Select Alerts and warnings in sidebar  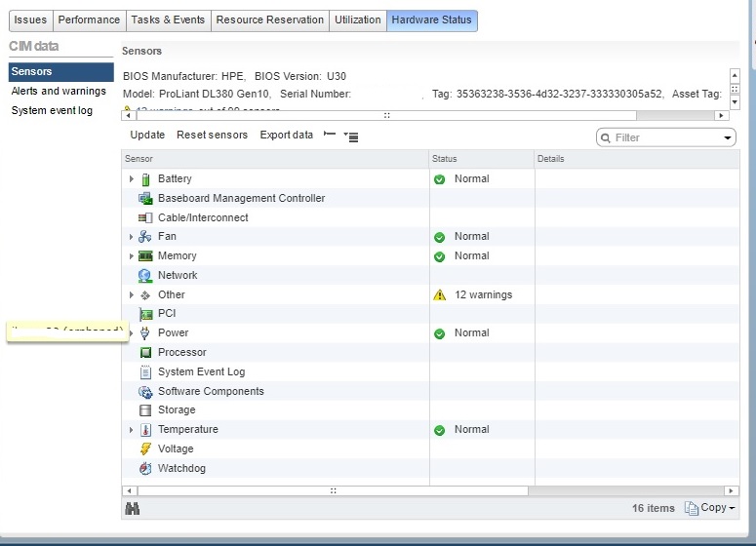pos(59,92)
